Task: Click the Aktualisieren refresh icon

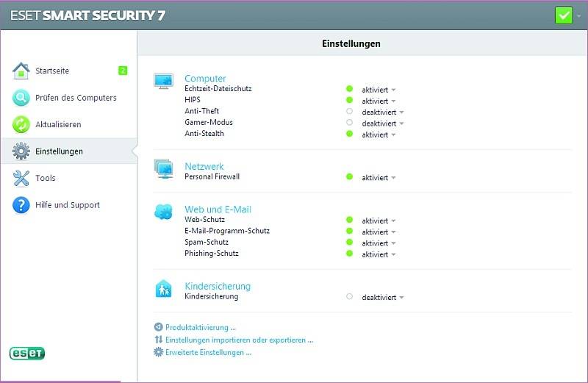Action: (21, 124)
